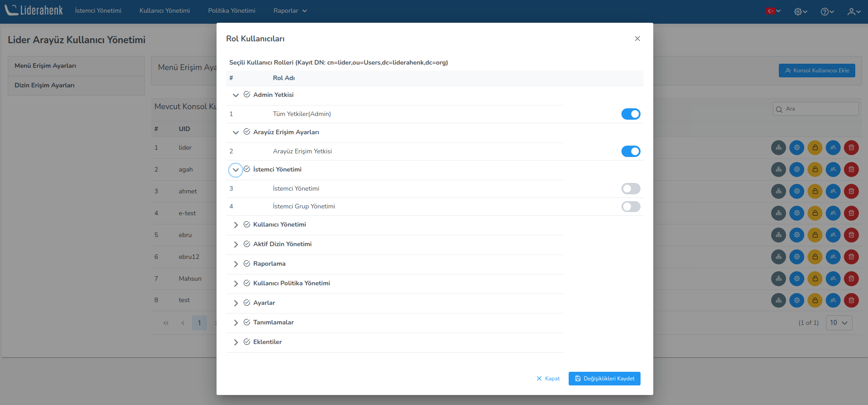The width and height of the screenshot is (868, 405).
Task: Click the yellow lock icon in ebru row
Action: tap(815, 235)
